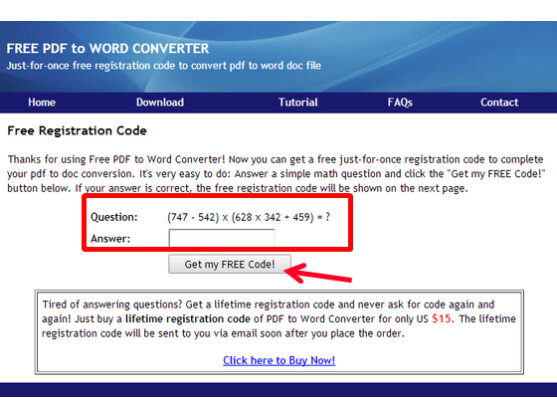This screenshot has width=557, height=418.
Task: Click the Free Registration Code heading
Action: click(77, 131)
